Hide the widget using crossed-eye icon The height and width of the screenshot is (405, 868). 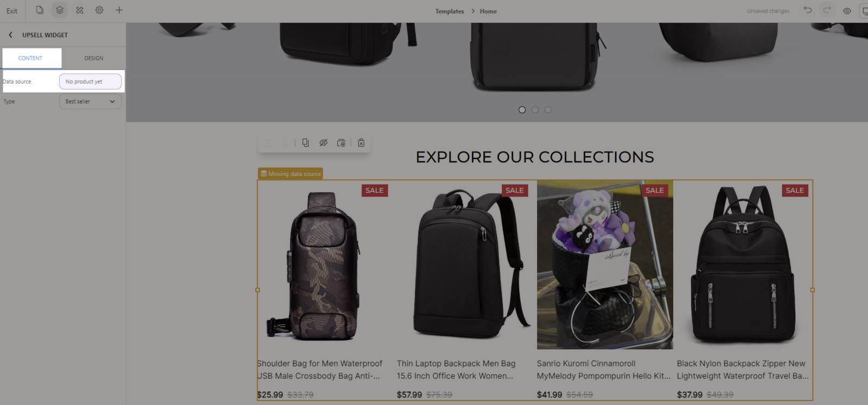click(x=323, y=143)
